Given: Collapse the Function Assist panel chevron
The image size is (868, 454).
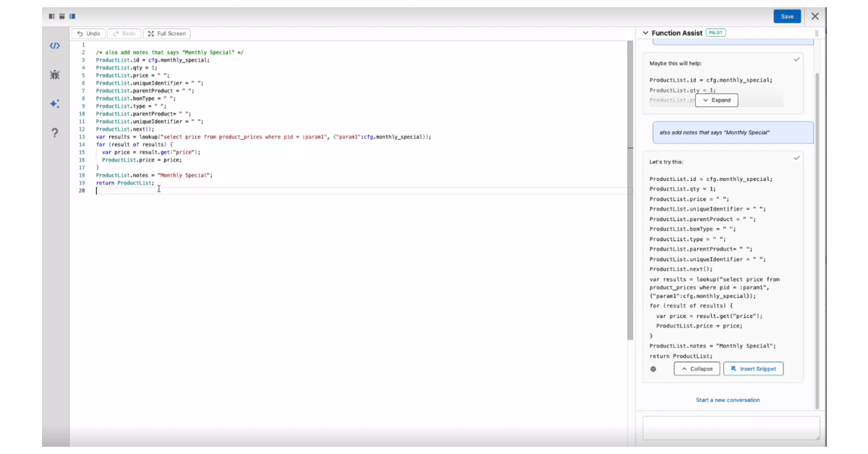Looking at the screenshot, I should [645, 33].
